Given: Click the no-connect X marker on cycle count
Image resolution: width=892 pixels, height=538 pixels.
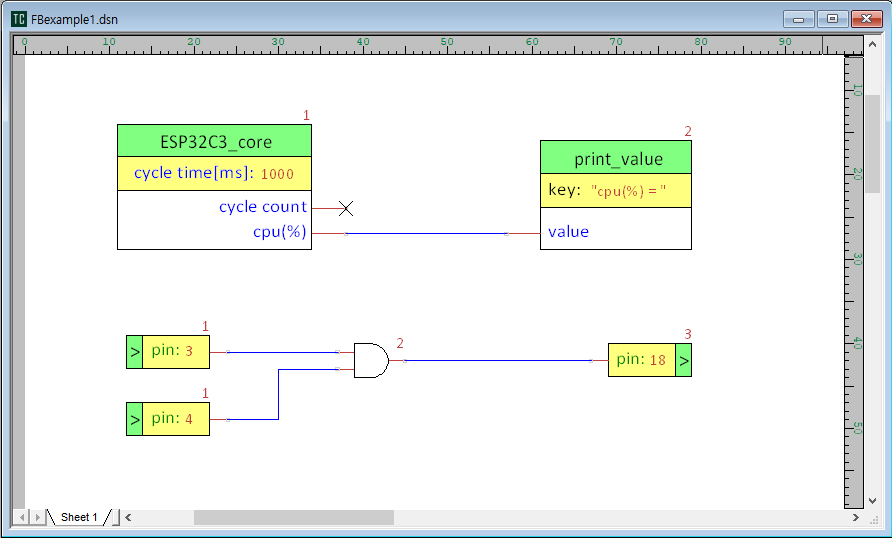Looking at the screenshot, I should tap(346, 209).
